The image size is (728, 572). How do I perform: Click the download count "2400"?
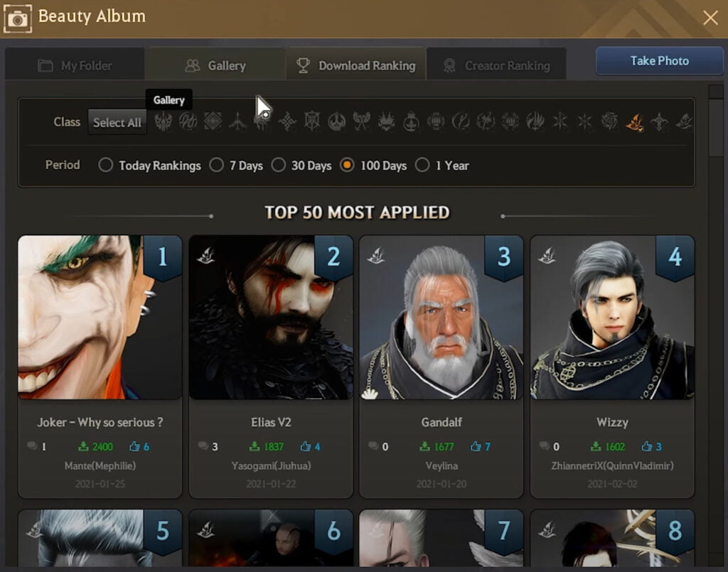102,446
